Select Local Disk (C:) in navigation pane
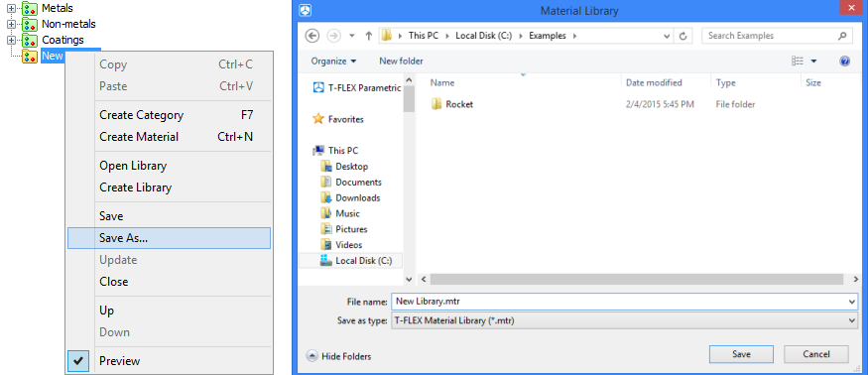The width and height of the screenshot is (868, 375). pyautogui.click(x=351, y=260)
